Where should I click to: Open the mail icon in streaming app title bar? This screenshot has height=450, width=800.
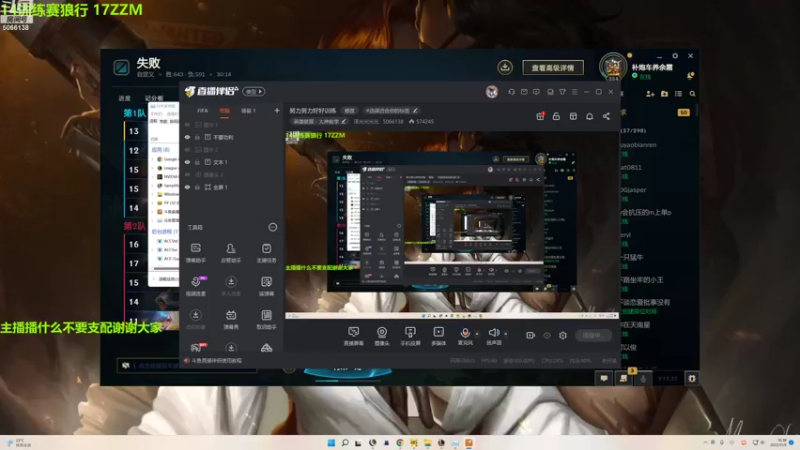click(x=524, y=92)
